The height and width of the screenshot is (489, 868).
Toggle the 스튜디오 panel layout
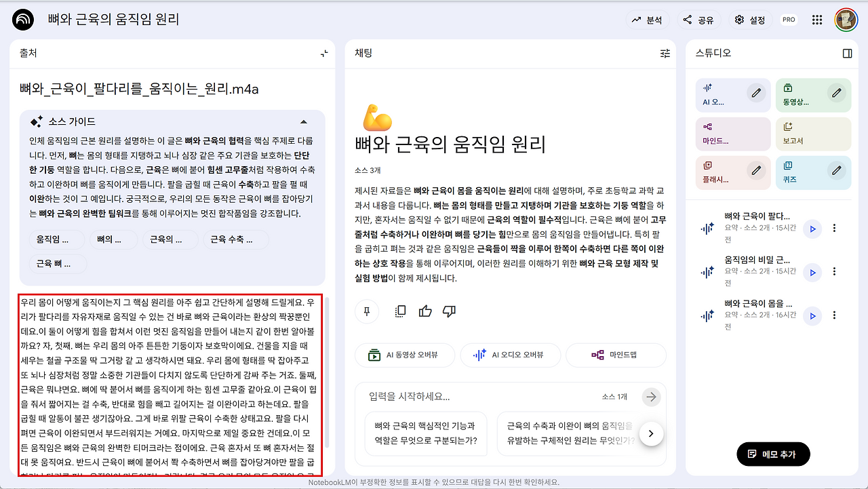847,53
